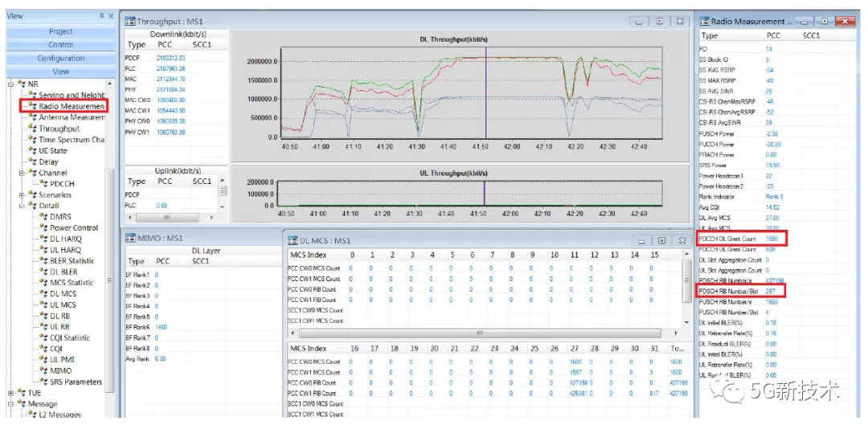The height and width of the screenshot is (429, 868).
Task: Select the PHY CW1 downlink row
Action: [176, 133]
